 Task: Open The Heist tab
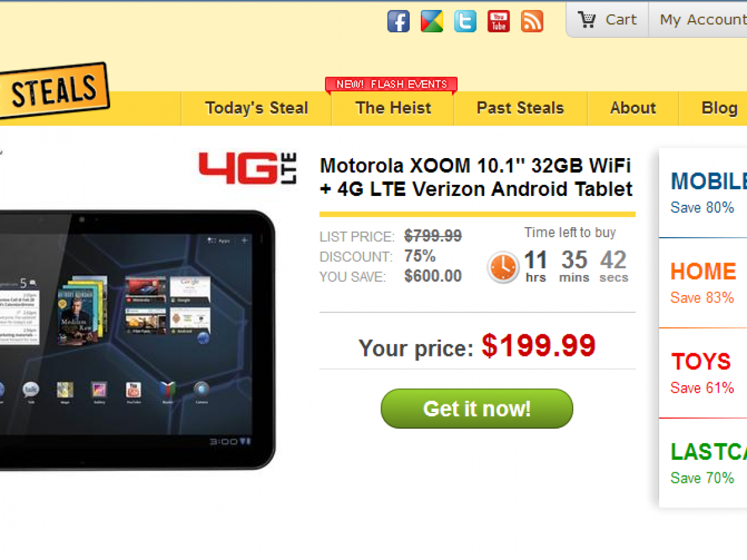click(x=393, y=108)
